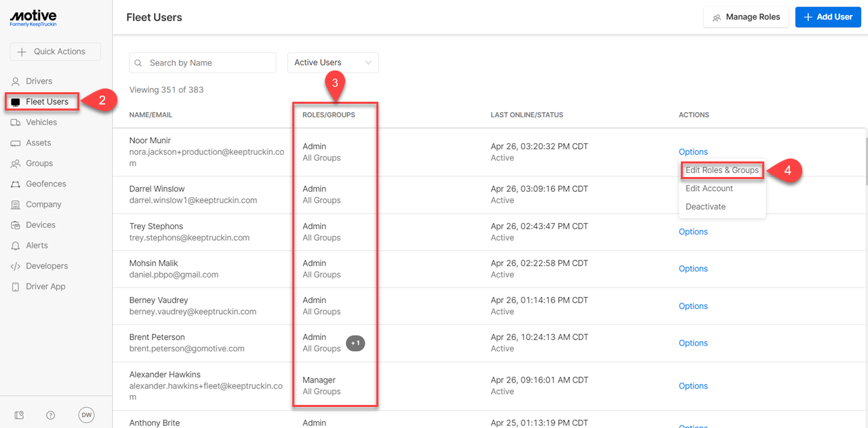Click the Driver App phone icon
868x428 pixels.
pos(16,287)
